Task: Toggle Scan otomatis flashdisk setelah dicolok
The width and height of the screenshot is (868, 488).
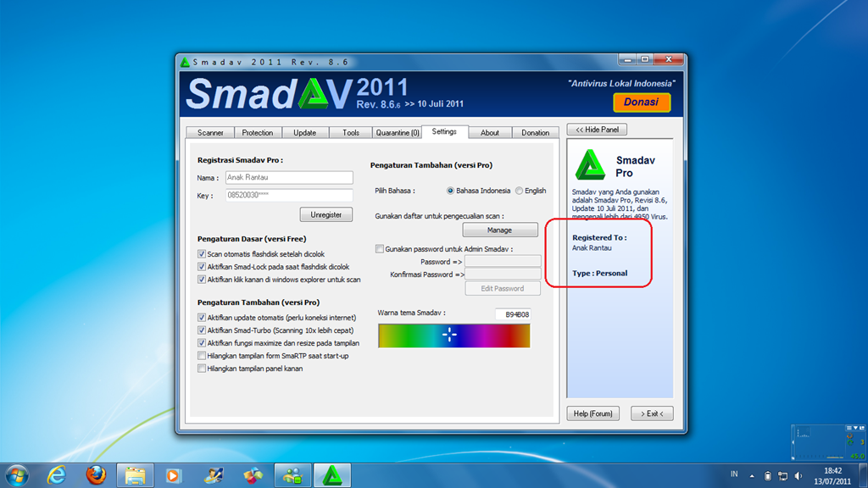Action: (x=202, y=254)
